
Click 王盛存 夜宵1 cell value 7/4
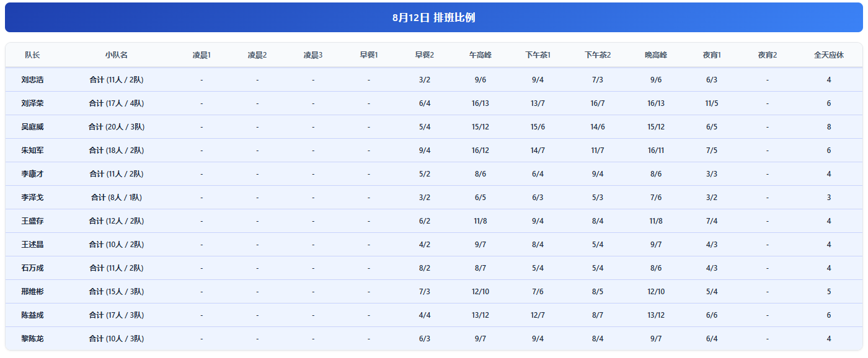(712, 221)
